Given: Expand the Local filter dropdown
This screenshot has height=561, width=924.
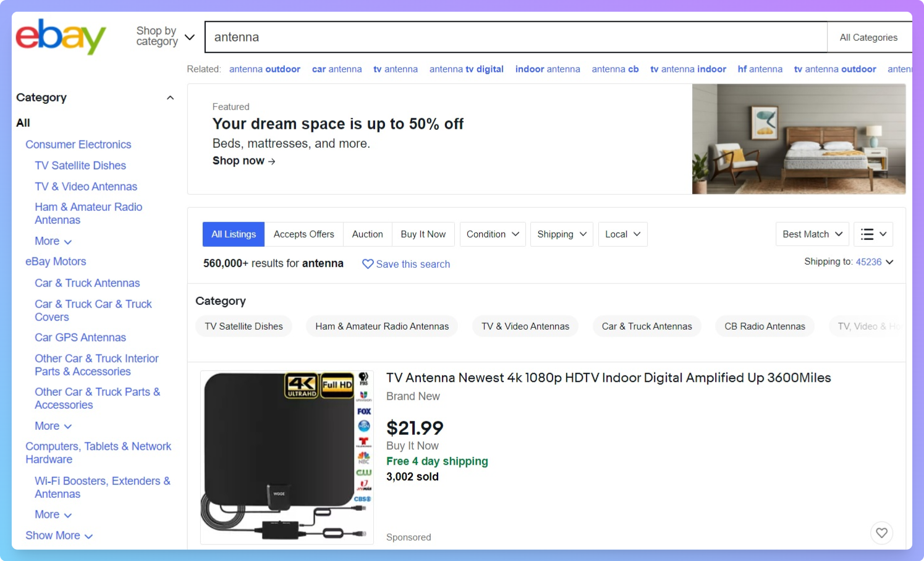Looking at the screenshot, I should (x=622, y=234).
